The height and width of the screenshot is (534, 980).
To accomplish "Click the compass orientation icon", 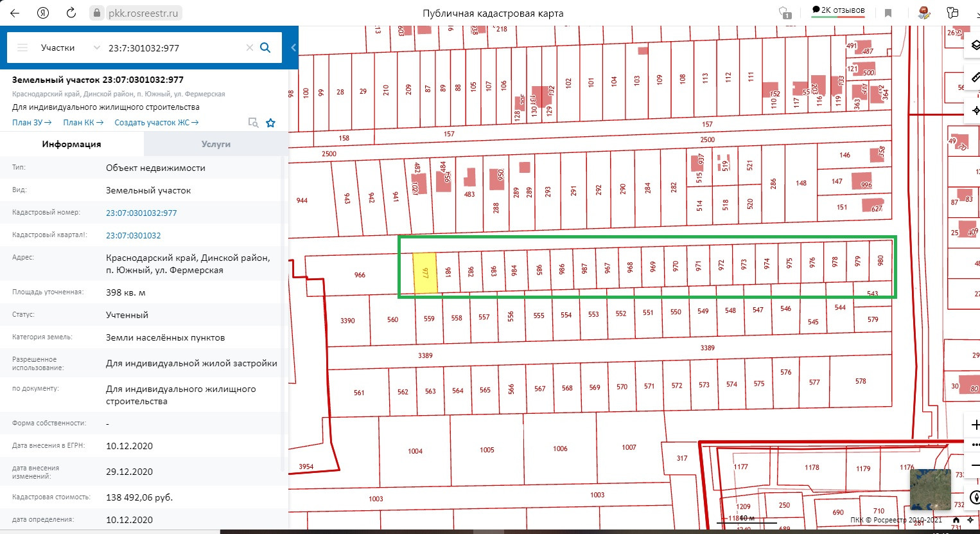I will tap(974, 497).
